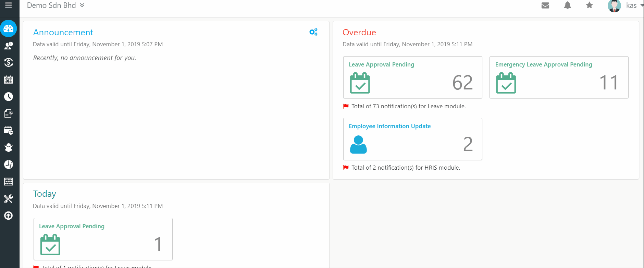Click the 1 count in Today card
The image size is (644, 268).
click(158, 244)
